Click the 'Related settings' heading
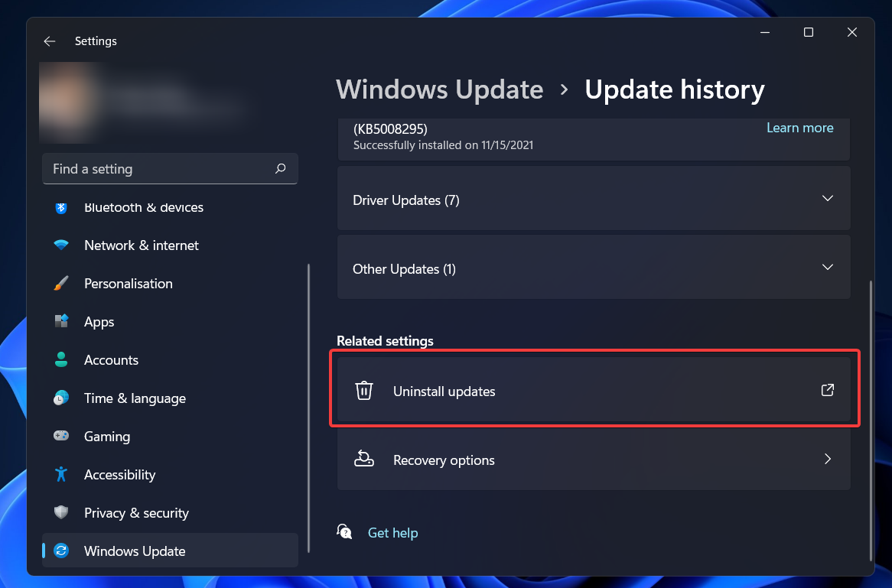Image resolution: width=892 pixels, height=588 pixels. pyautogui.click(x=385, y=340)
